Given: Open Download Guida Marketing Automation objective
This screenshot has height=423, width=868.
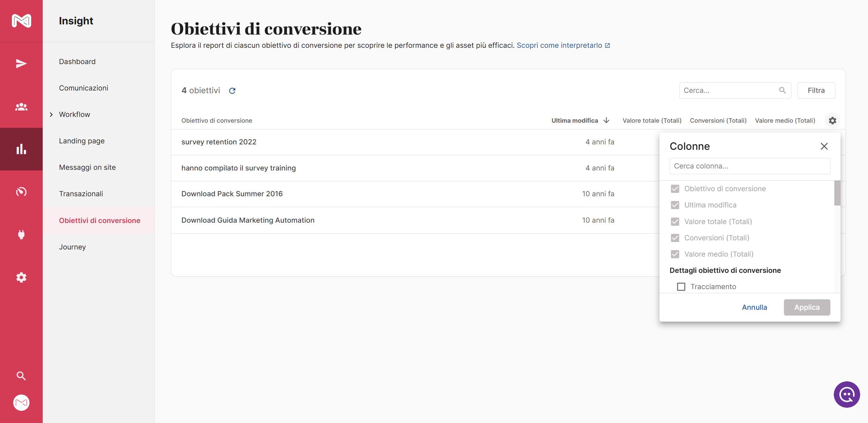Looking at the screenshot, I should (x=248, y=220).
